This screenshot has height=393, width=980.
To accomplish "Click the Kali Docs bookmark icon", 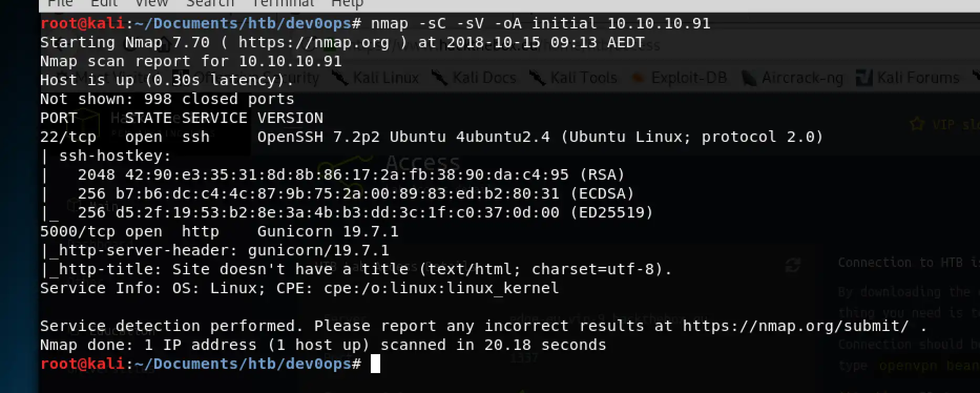I will tap(440, 78).
